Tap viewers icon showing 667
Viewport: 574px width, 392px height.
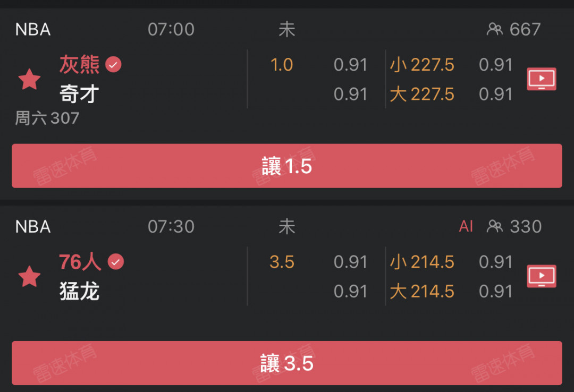click(x=494, y=29)
